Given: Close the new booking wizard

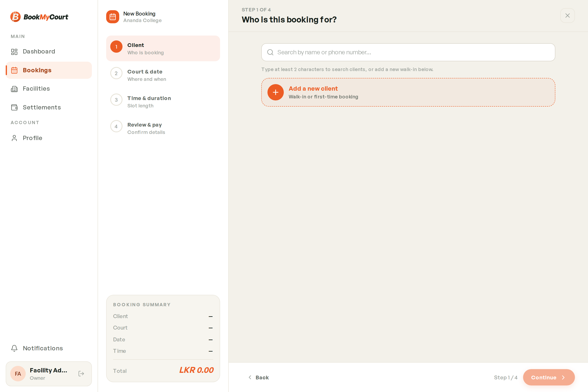Looking at the screenshot, I should coord(568,16).
